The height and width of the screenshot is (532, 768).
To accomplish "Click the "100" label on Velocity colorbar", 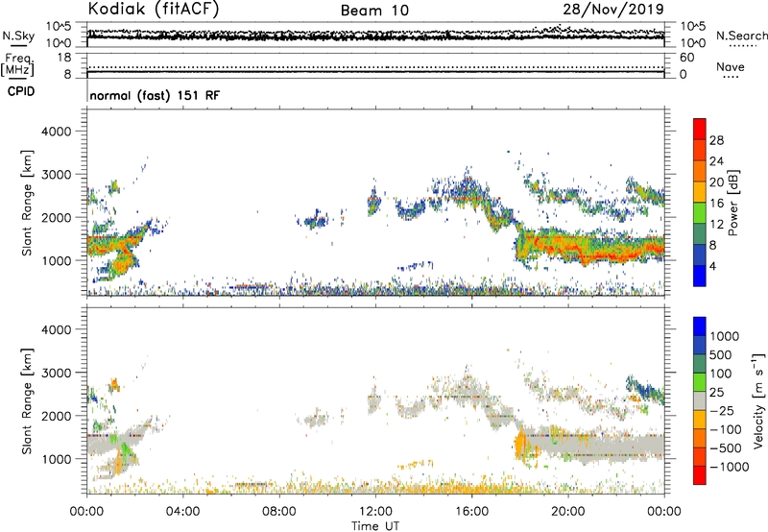I will pos(721,374).
